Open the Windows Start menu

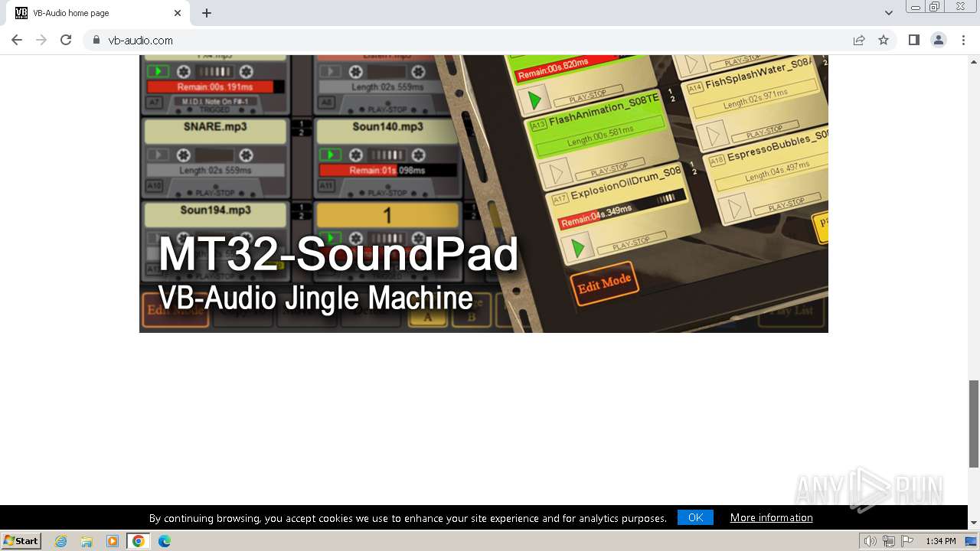(21, 540)
